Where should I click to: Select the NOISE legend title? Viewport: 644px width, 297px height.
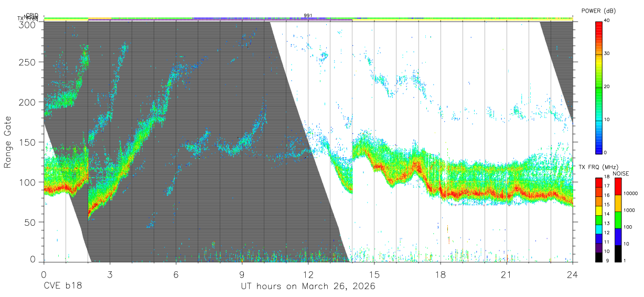click(621, 173)
